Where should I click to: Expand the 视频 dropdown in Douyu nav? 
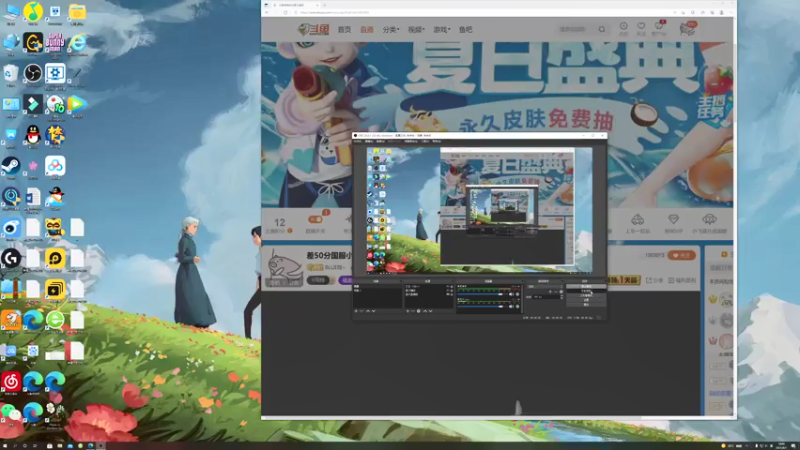(x=416, y=30)
